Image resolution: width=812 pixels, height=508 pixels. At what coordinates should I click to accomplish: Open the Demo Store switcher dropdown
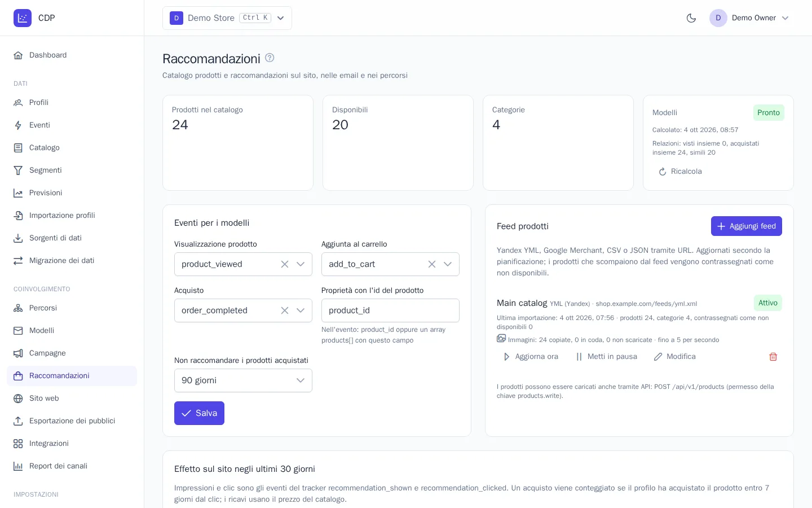click(227, 18)
